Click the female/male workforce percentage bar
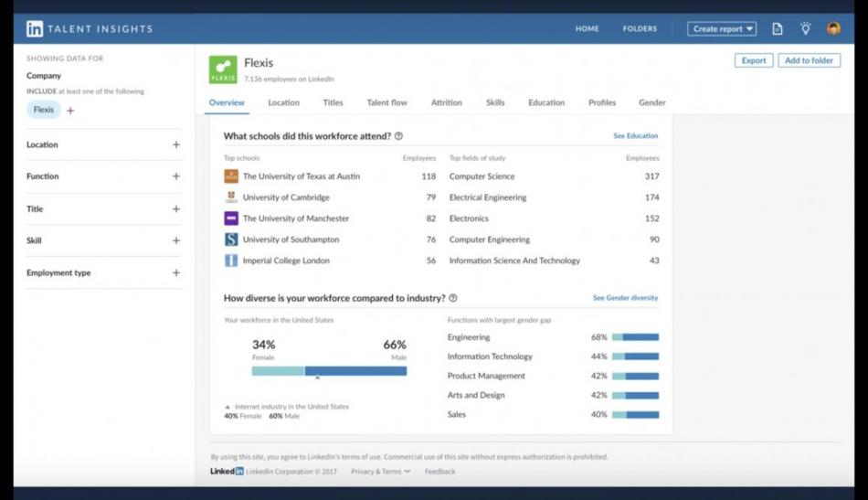The height and width of the screenshot is (500, 868). 329,371
